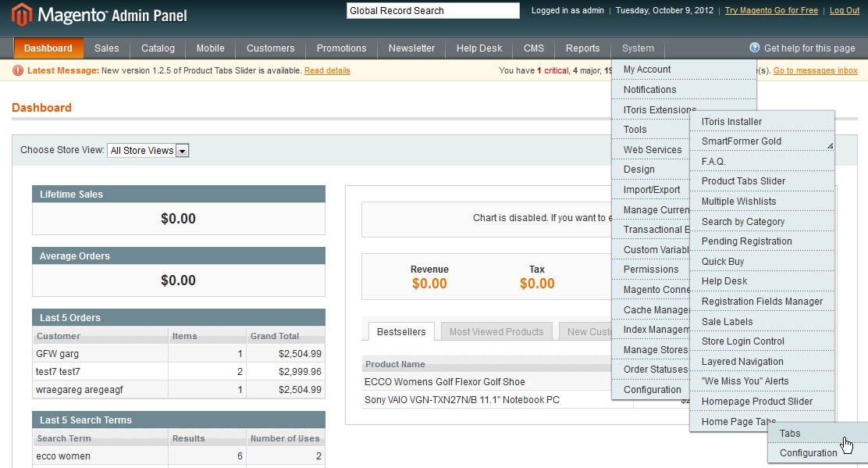The height and width of the screenshot is (468, 868).
Task: Select Tools in System menu
Action: 651,129
